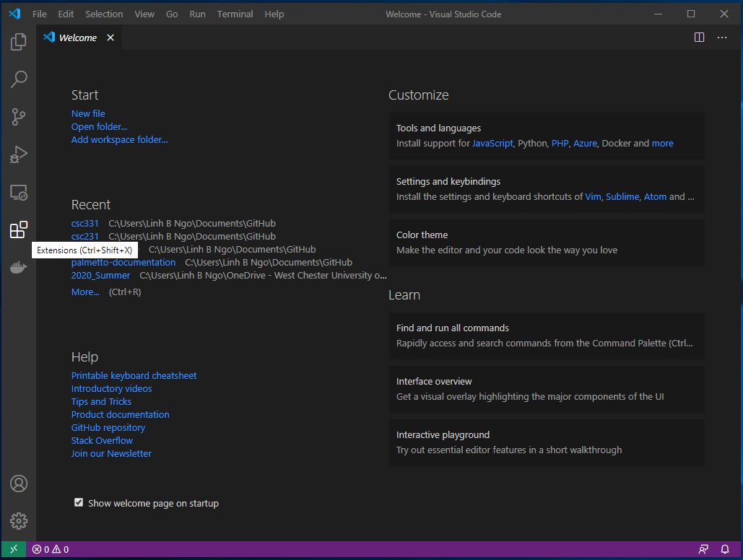This screenshot has width=743, height=560.
Task: Open the Interactive playground card
Action: [547, 442]
